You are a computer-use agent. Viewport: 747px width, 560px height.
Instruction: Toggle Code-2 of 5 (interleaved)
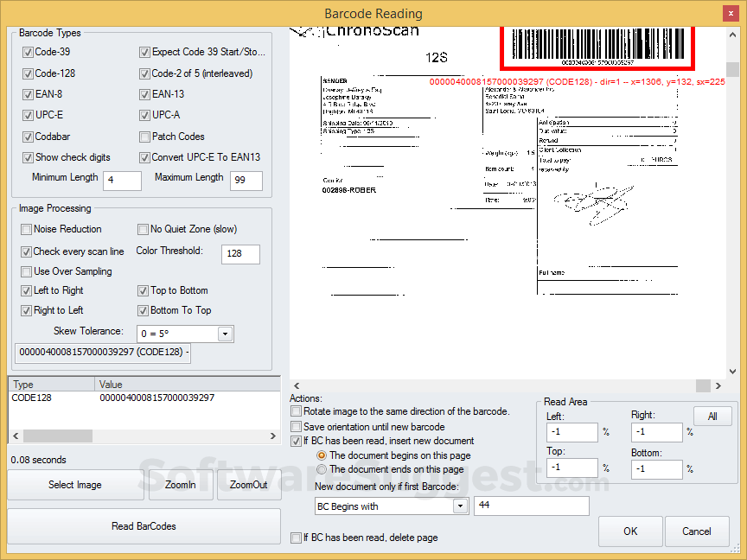[x=144, y=73]
